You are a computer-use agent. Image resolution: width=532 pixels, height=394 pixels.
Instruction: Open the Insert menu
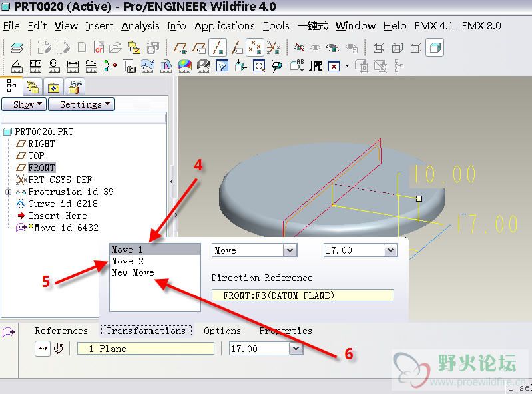(99, 26)
